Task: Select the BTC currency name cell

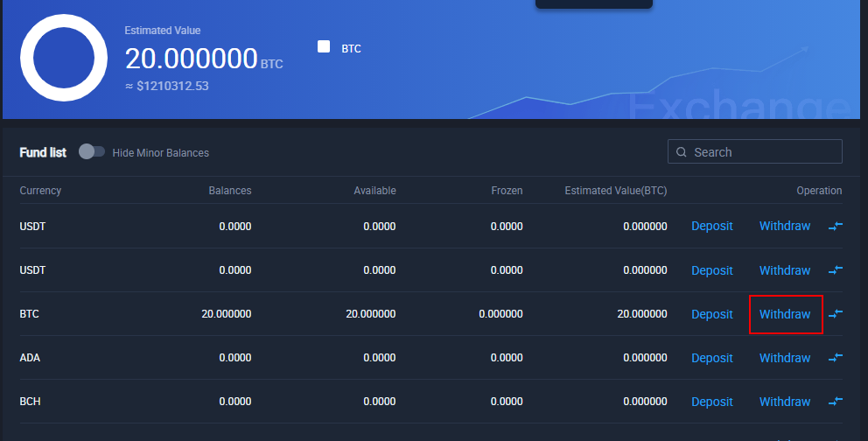Action: coord(30,314)
